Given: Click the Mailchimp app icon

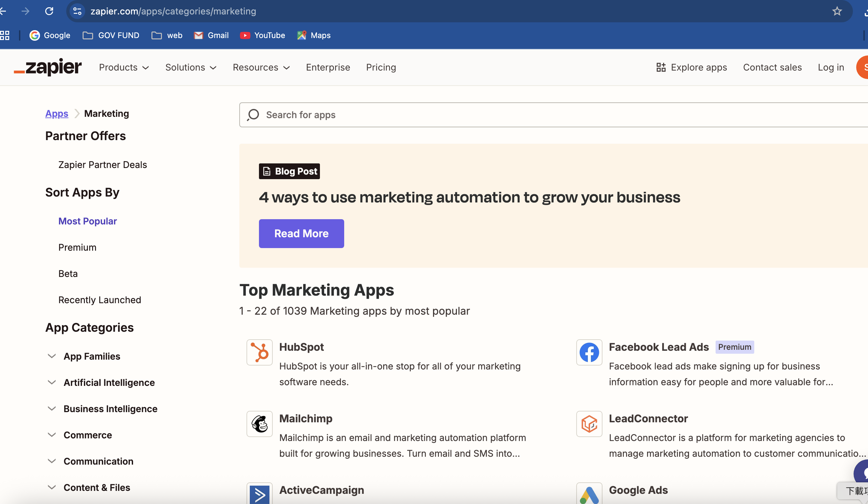Looking at the screenshot, I should 259,424.
